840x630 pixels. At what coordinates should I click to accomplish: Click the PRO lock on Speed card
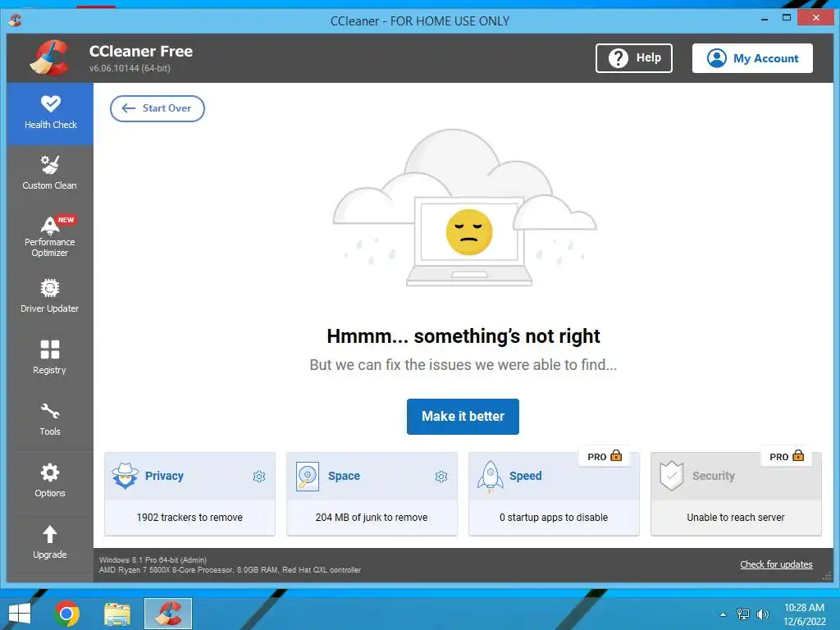(x=605, y=456)
